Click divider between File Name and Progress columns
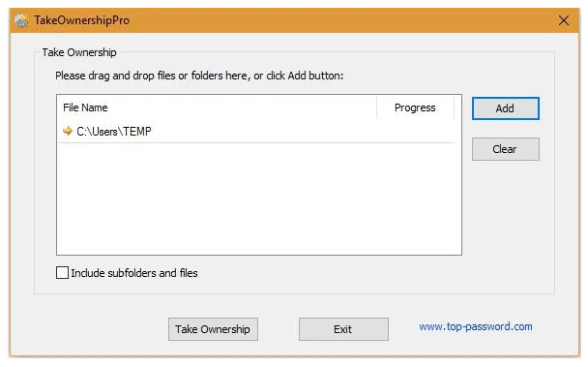Image resolution: width=588 pixels, height=367 pixels. [x=377, y=107]
